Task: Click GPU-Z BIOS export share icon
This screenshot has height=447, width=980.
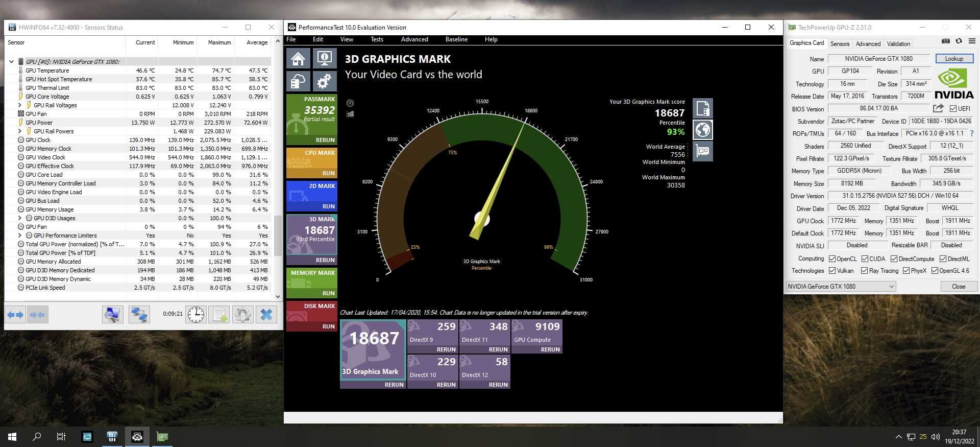Action: 938,108
